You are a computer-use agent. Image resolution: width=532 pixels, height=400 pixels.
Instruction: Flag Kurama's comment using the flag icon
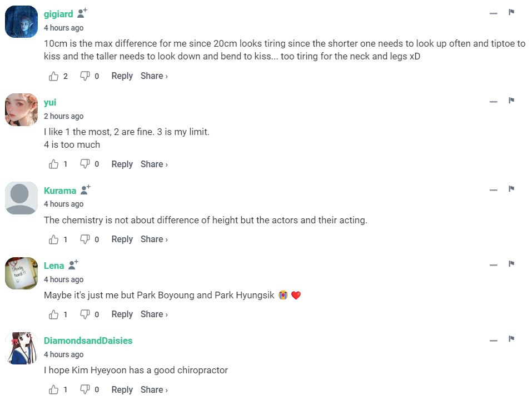511,189
